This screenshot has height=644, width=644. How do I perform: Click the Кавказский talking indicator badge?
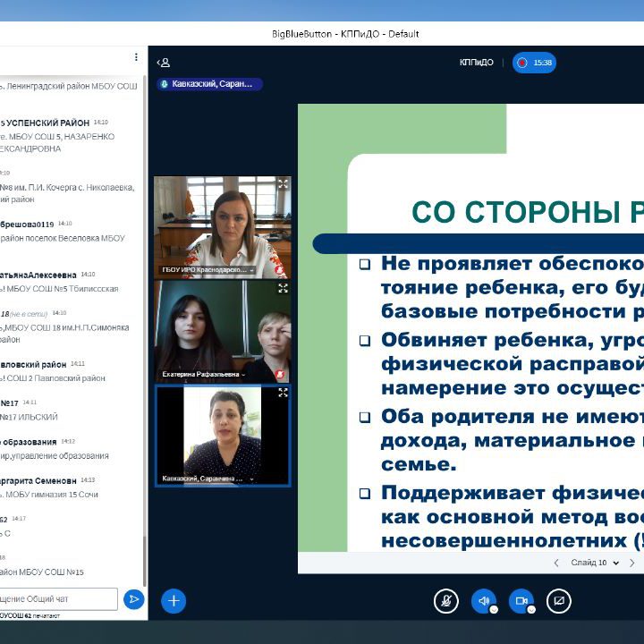pyautogui.click(x=210, y=84)
